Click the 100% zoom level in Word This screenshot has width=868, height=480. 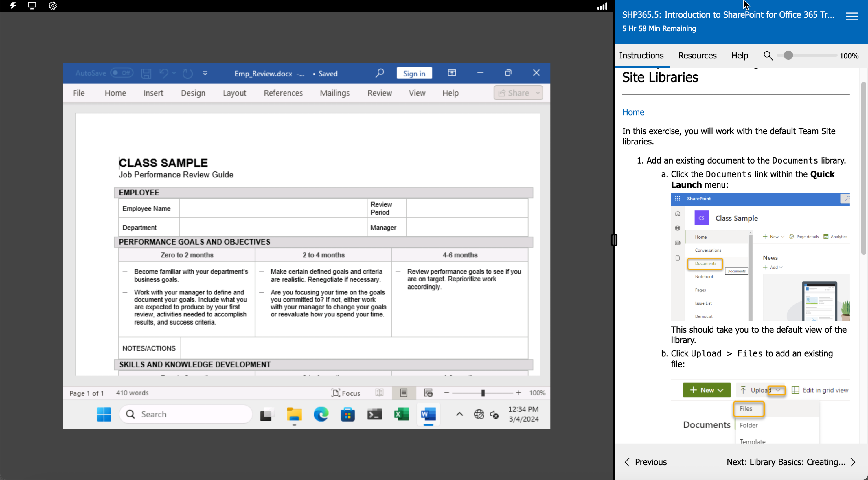click(x=537, y=393)
